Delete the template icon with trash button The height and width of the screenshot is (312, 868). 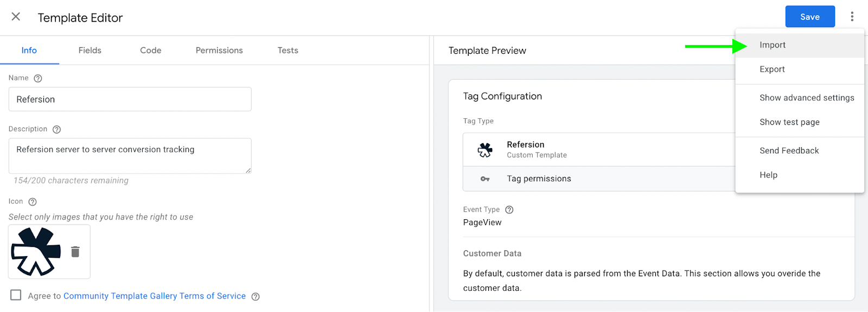pos(75,252)
